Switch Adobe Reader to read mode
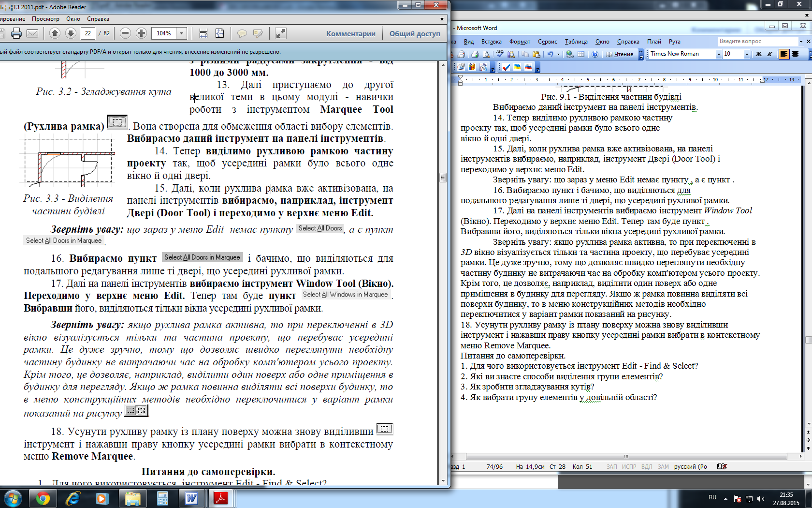The image size is (812, 508). tap(280, 33)
